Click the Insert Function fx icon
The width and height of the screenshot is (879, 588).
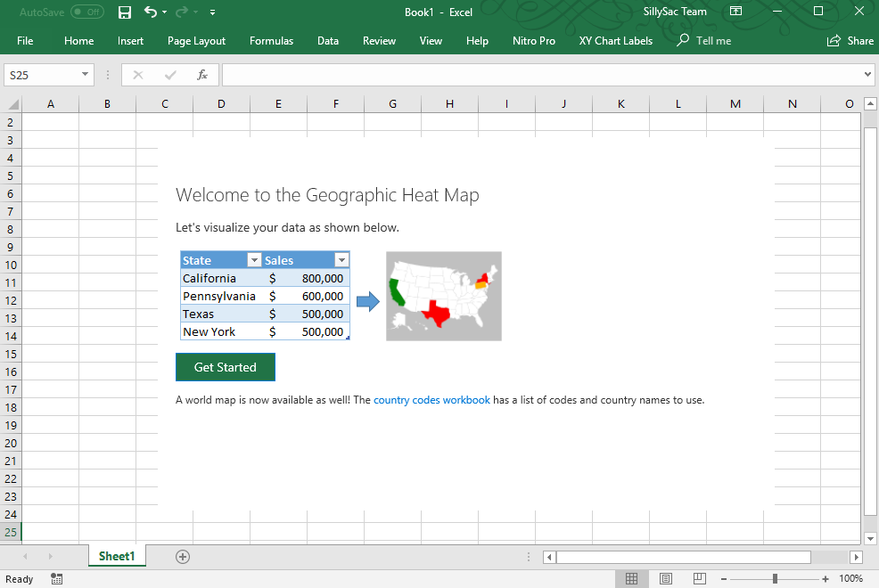tap(202, 75)
